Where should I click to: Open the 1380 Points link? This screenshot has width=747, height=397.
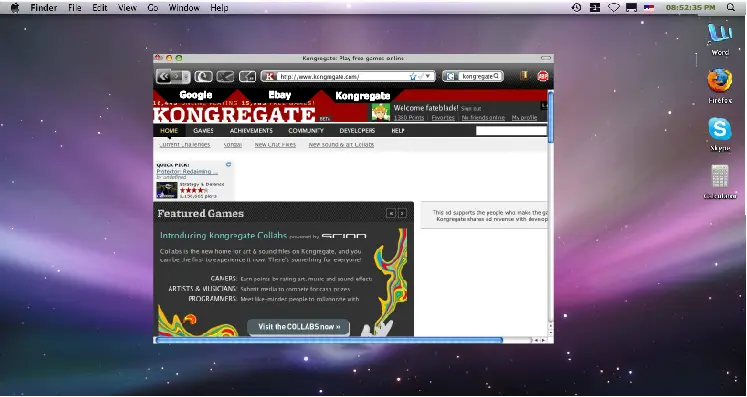(x=409, y=118)
